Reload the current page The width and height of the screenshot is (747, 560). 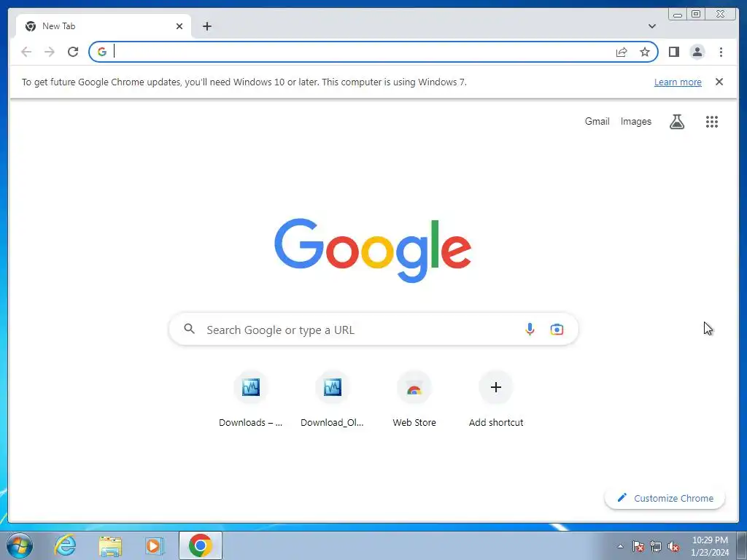pos(73,52)
